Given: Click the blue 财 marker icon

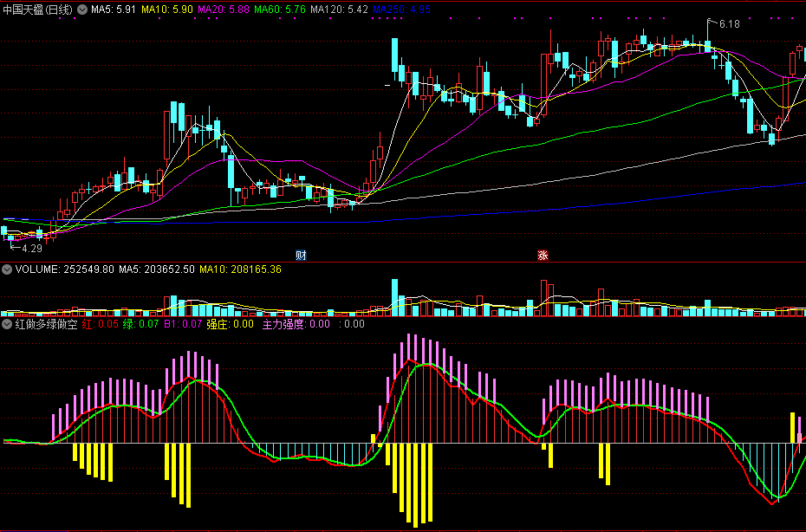Looking at the screenshot, I should coord(301,255).
